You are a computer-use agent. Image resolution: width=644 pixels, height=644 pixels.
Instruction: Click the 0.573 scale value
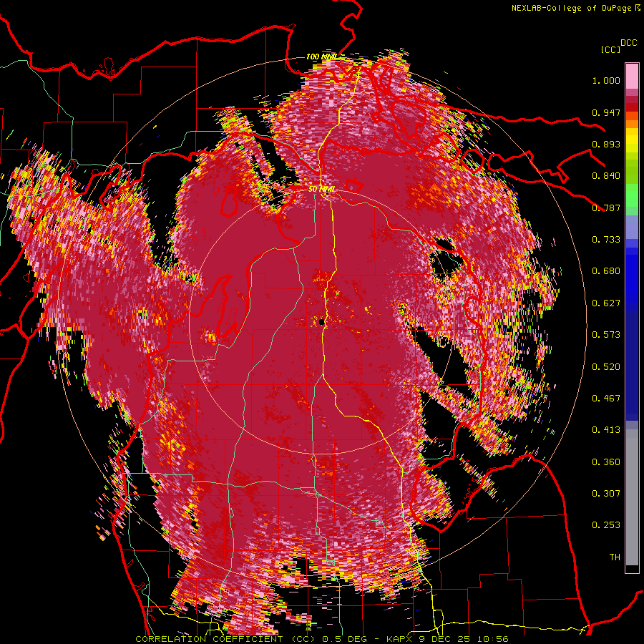click(606, 335)
